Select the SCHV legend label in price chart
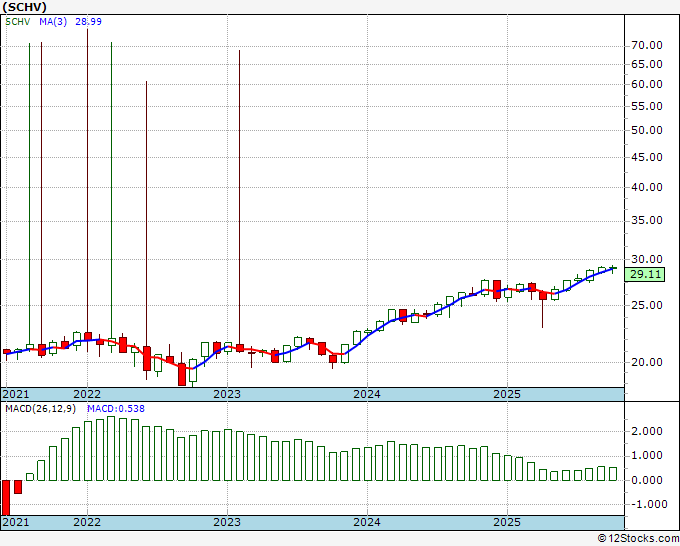The width and height of the screenshot is (680, 546). pos(17,21)
